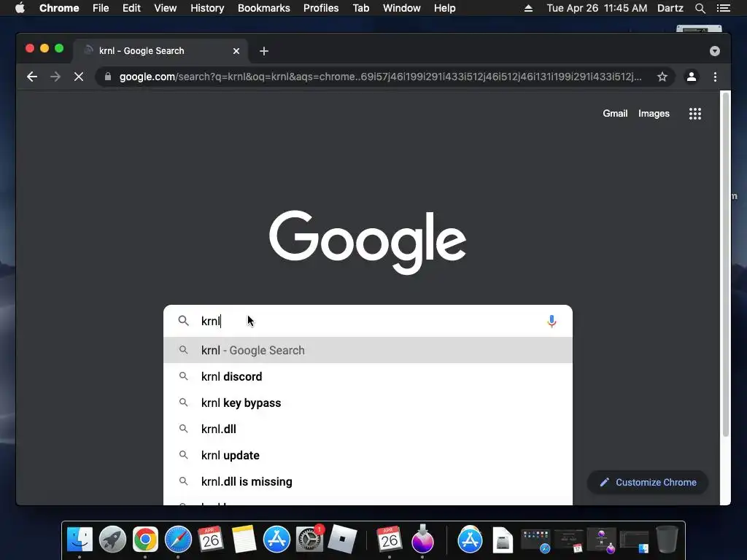Open Launchpad rocket in the dock
The height and width of the screenshot is (560, 747).
[x=112, y=540]
